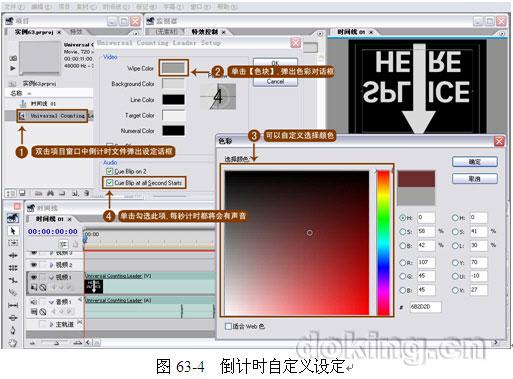The height and width of the screenshot is (379, 513).
Task: Select the Hand tool
Action: click(13, 343)
